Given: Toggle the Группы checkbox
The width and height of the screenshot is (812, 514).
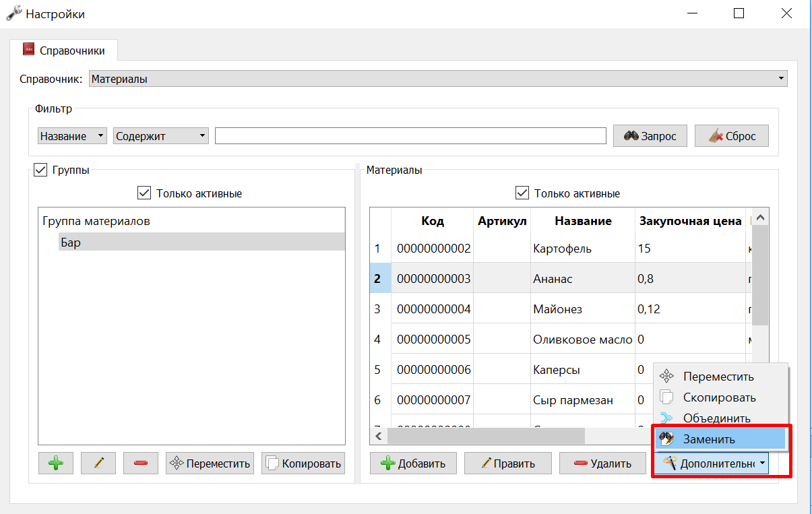Looking at the screenshot, I should pyautogui.click(x=40, y=170).
